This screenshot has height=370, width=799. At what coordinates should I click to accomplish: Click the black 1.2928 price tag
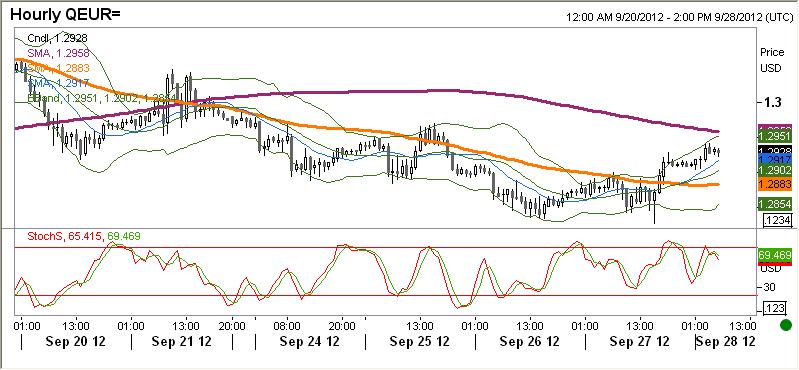coord(775,150)
